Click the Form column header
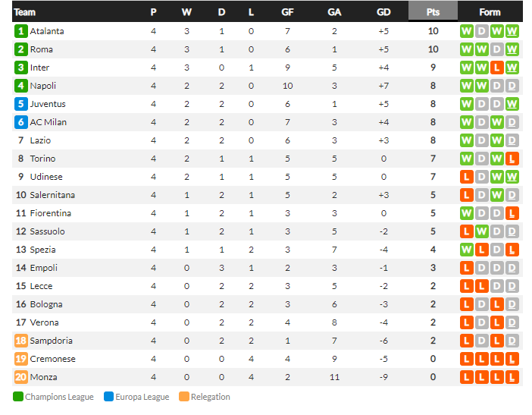 490,12
